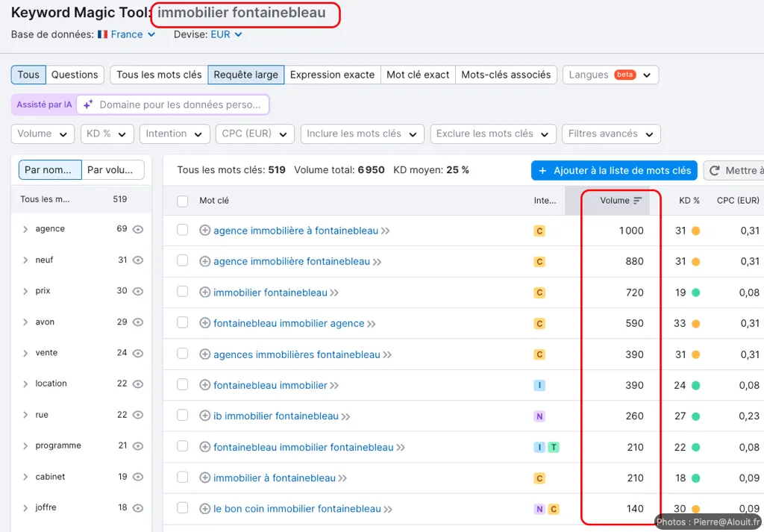The width and height of the screenshot is (764, 532).
Task: Check the box for 'agence immobilière fontainebleau'
Action: [x=183, y=261]
